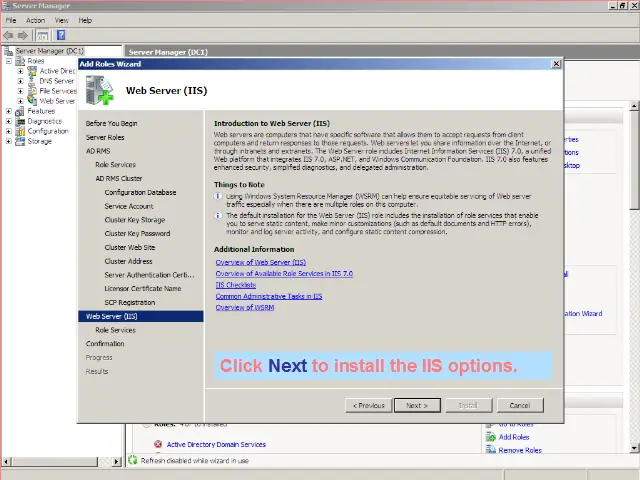
Task: Open Overview of Web Server (IIS) link
Action: click(260, 262)
